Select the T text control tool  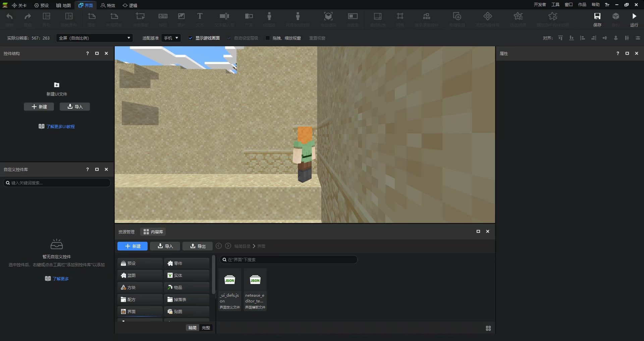coord(200,16)
